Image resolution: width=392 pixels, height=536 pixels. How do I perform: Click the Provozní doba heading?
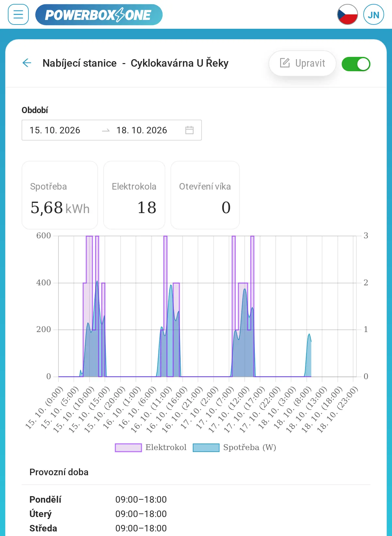(59, 472)
